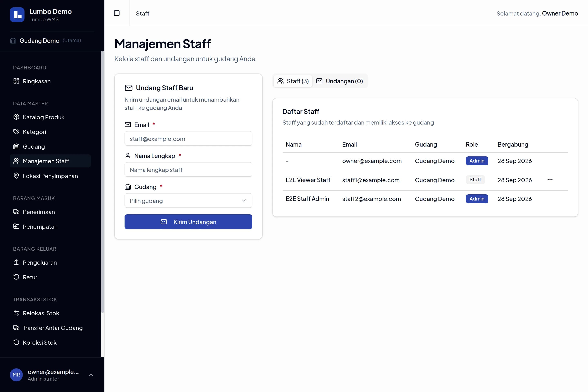This screenshot has height=392, width=588.
Task: Focus the Email input field
Action: (188, 138)
